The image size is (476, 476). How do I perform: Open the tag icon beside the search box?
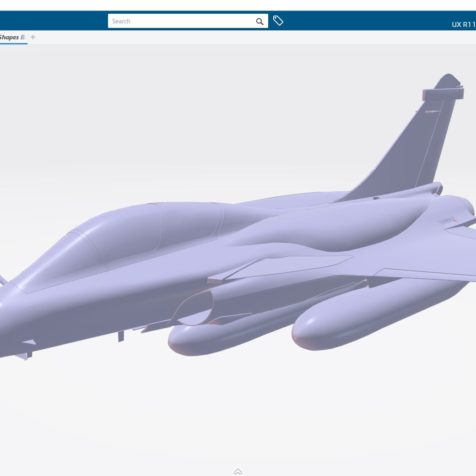[278, 21]
